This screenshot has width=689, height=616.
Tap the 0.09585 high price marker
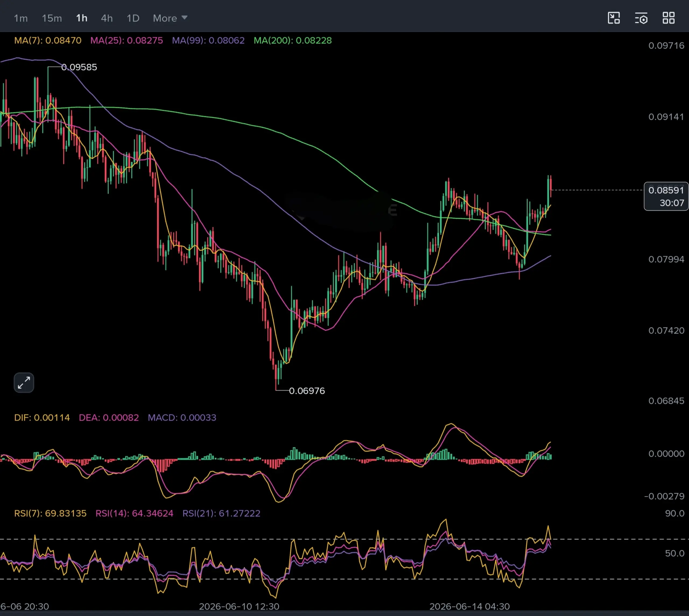(79, 67)
